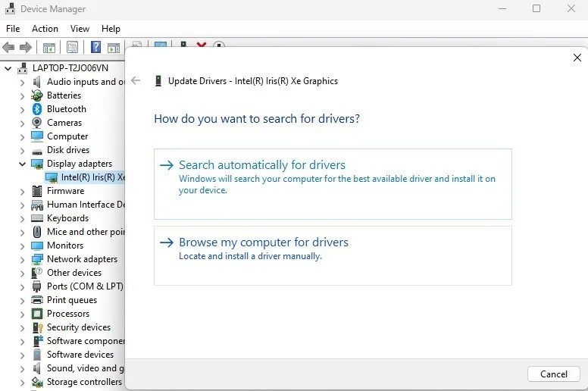Click the Keyboards icon
The image size is (588, 391).
(36, 218)
